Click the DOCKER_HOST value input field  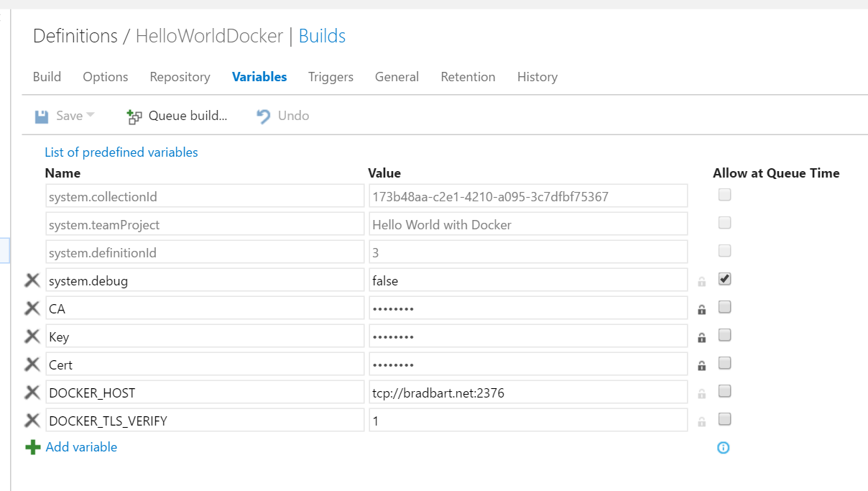[x=527, y=393]
